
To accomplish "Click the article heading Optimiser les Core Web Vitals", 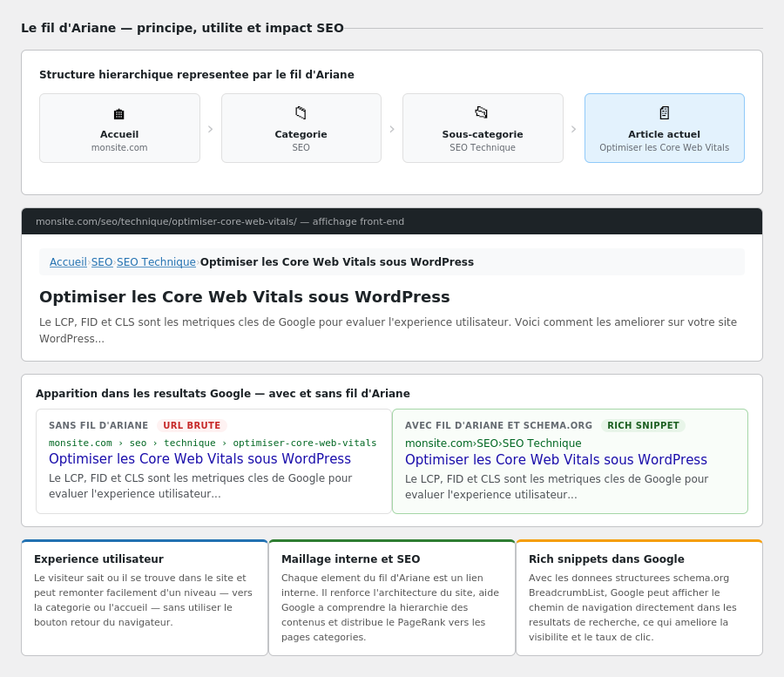I will 245,297.
